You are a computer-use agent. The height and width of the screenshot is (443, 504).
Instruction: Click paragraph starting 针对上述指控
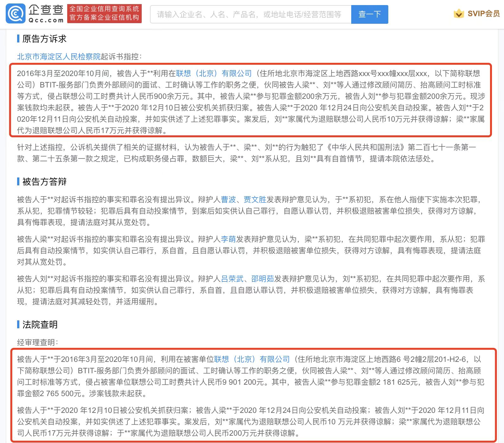click(x=247, y=153)
